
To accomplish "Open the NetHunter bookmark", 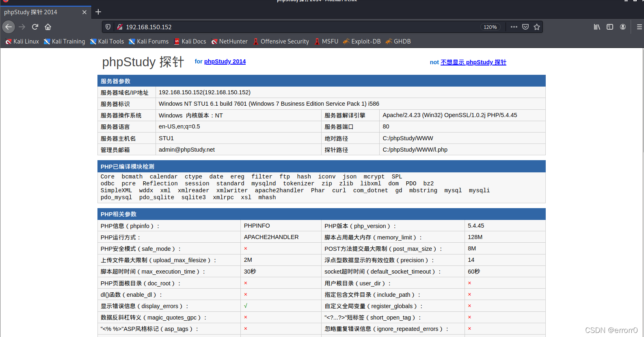I will (x=229, y=41).
